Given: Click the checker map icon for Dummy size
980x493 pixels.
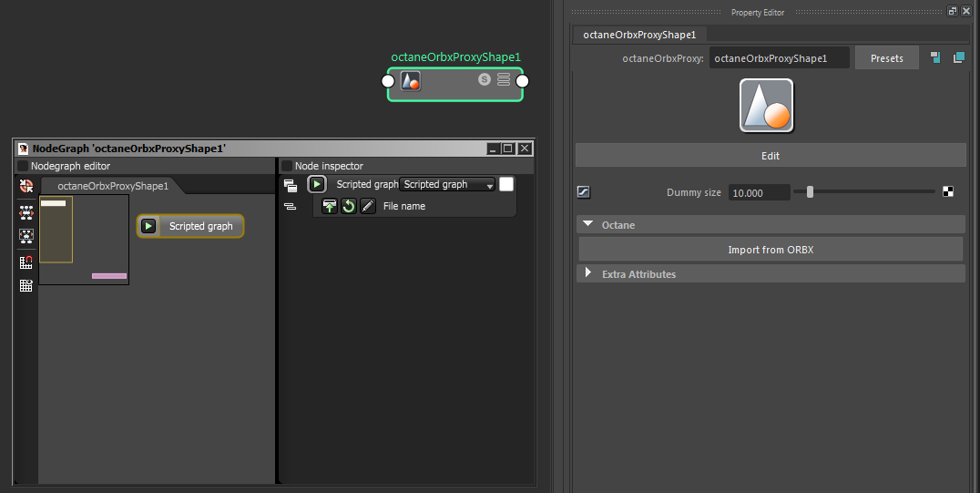Looking at the screenshot, I should tap(948, 192).
